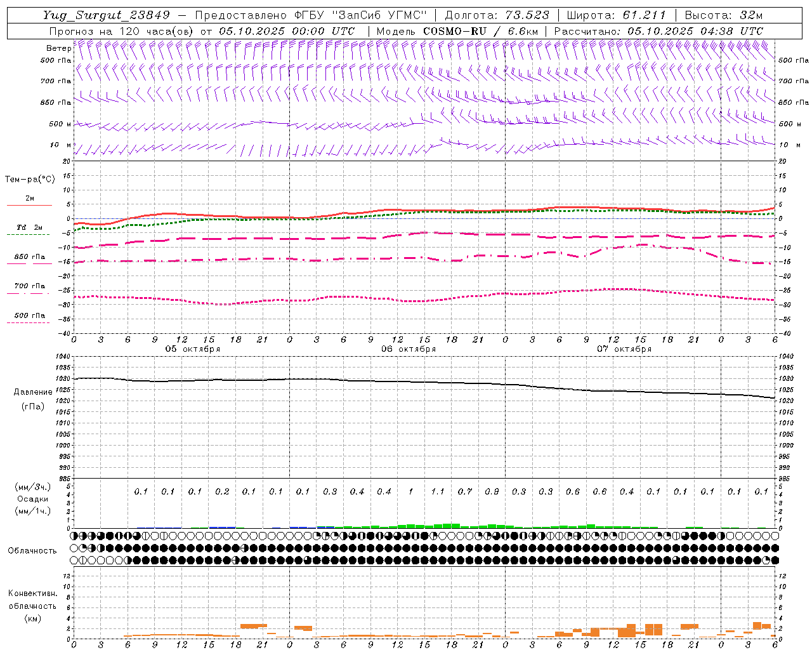
Task: Click the "10 м" label left of wind barbs
Action: coord(61,145)
